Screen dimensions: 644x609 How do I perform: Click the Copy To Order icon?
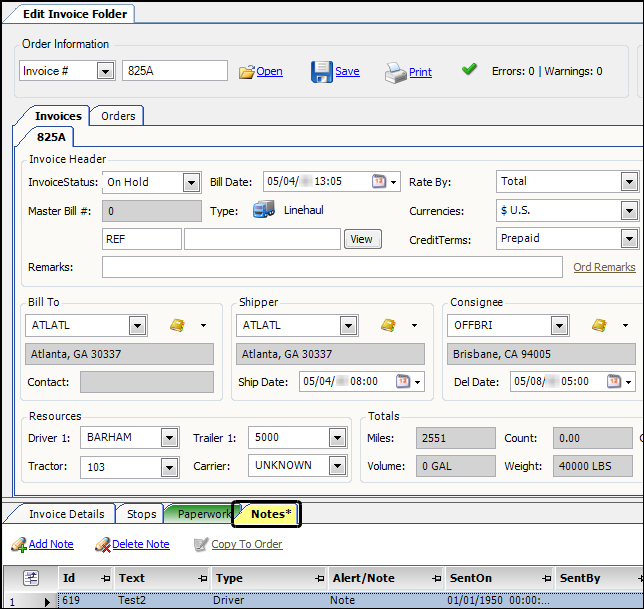[x=201, y=545]
